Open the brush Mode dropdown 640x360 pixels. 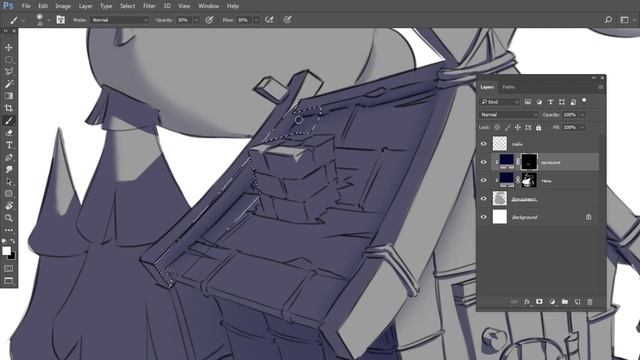120,20
